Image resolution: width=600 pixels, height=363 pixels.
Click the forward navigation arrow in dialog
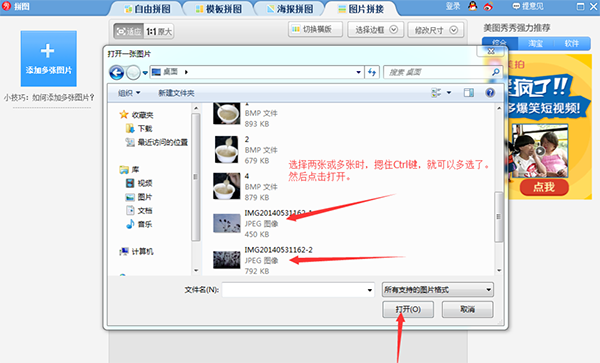[133, 72]
